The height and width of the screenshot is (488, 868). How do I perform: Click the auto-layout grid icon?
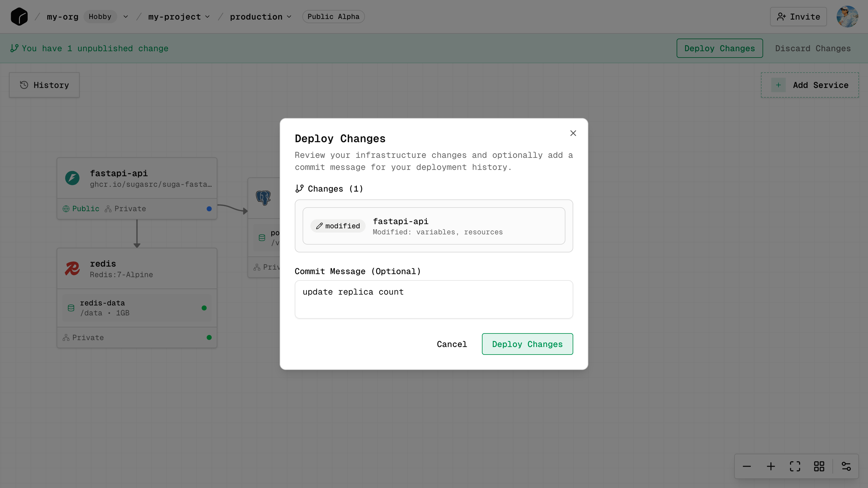(x=819, y=466)
